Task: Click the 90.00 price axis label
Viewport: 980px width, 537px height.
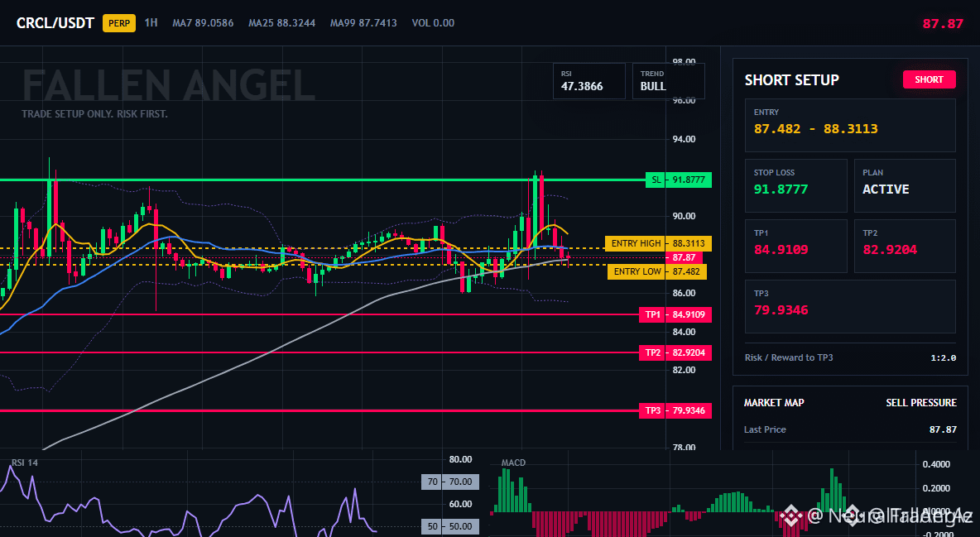Action: coord(684,216)
